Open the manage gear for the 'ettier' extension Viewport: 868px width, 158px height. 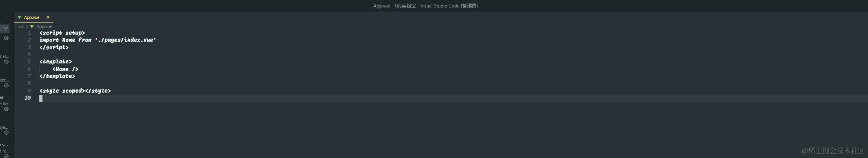[6, 109]
